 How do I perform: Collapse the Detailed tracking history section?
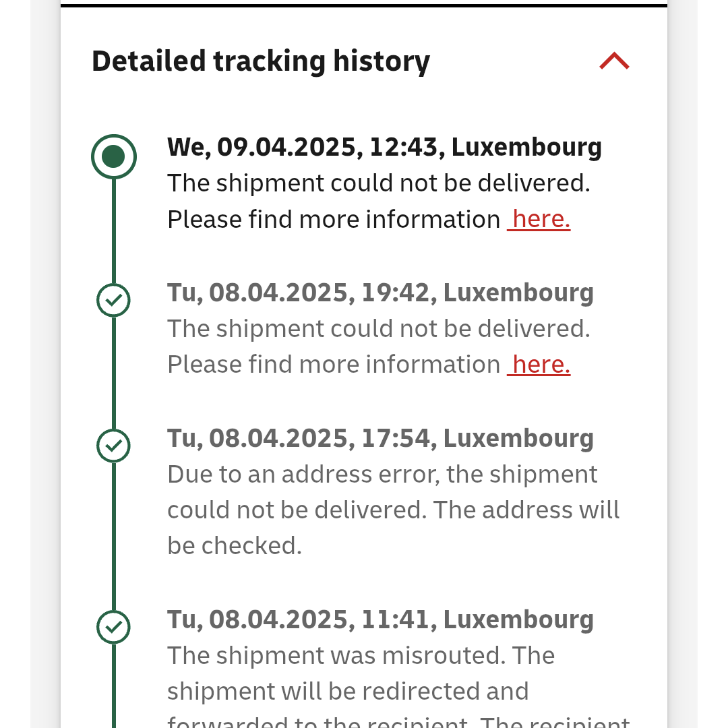614,61
